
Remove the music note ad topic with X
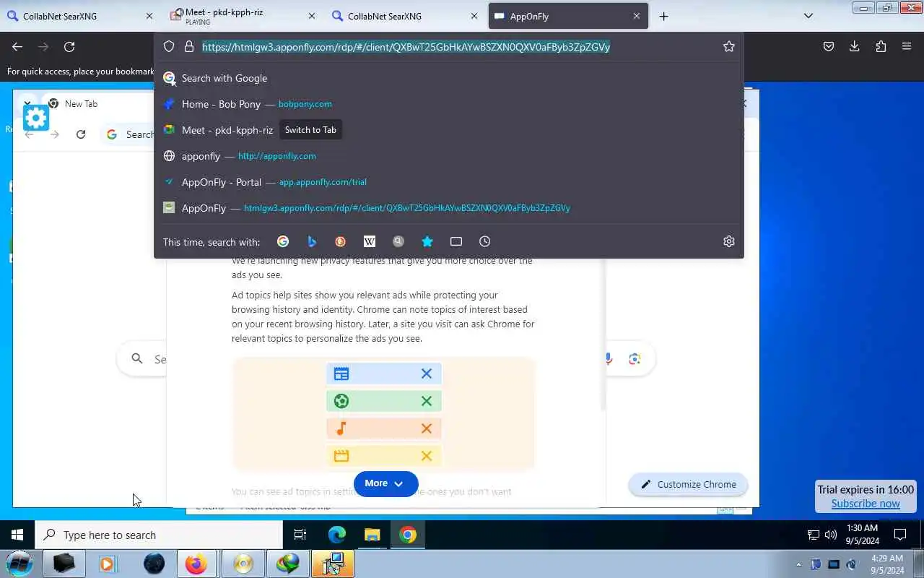427,428
